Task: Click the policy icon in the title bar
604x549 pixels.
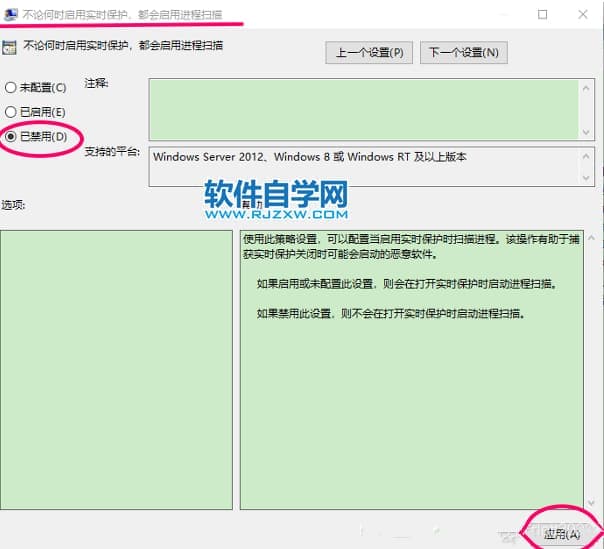Action: pyautogui.click(x=10, y=15)
